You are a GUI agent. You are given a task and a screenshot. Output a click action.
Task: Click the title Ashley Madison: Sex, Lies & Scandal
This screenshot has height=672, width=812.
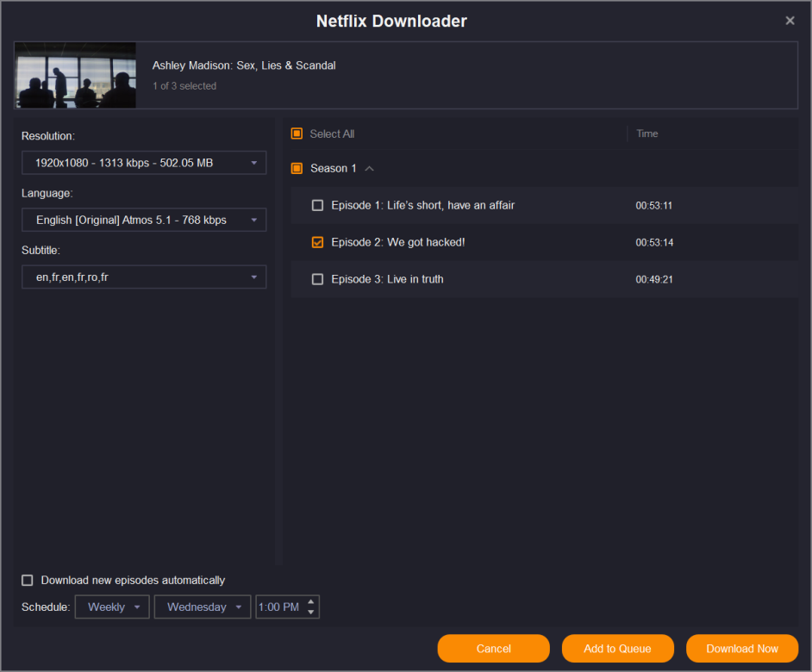pos(244,65)
